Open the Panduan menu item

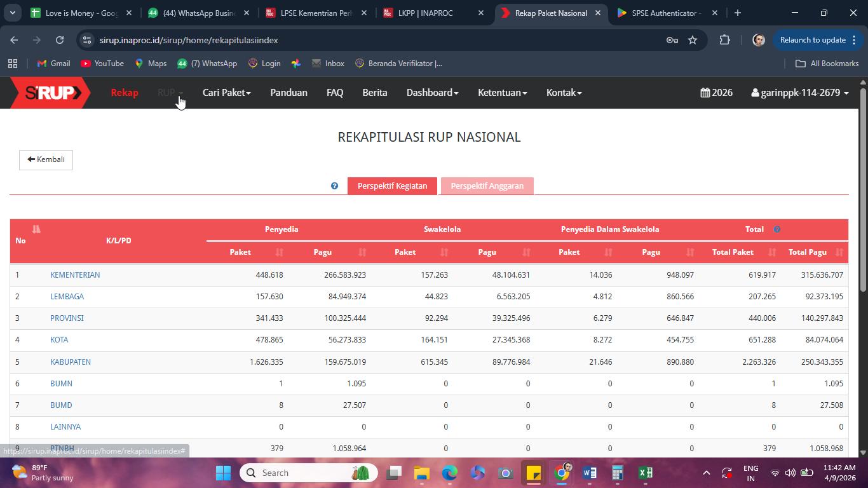(x=288, y=93)
